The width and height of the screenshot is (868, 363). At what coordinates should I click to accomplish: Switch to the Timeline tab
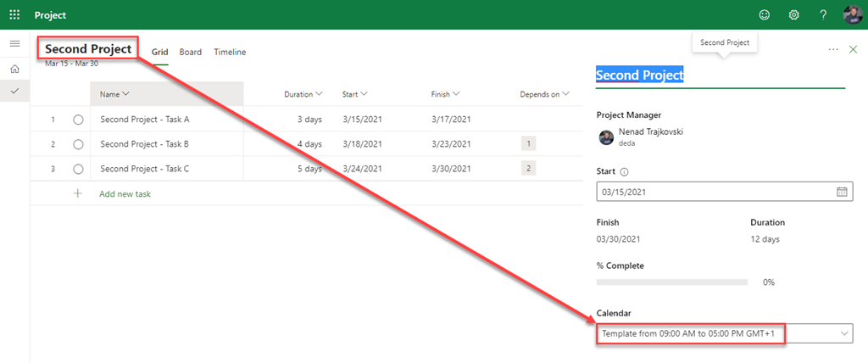(x=230, y=52)
